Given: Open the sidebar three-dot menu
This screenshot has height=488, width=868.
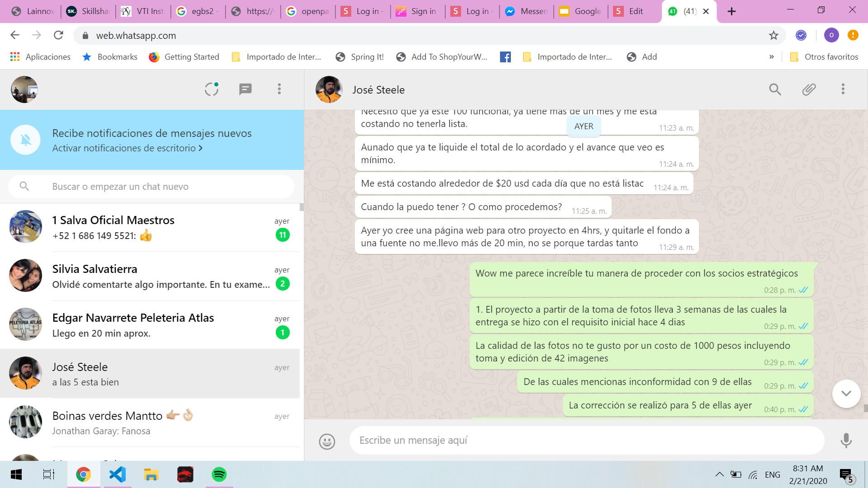Looking at the screenshot, I should click(x=279, y=89).
